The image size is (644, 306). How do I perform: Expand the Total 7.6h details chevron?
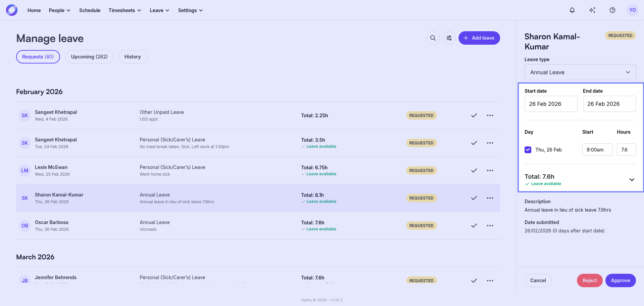coord(632,180)
